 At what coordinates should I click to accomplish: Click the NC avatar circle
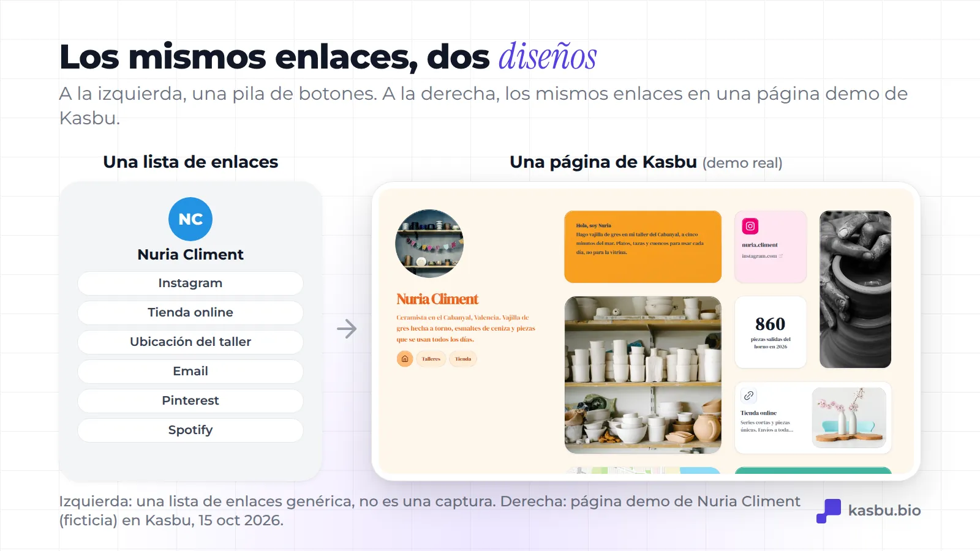point(190,219)
